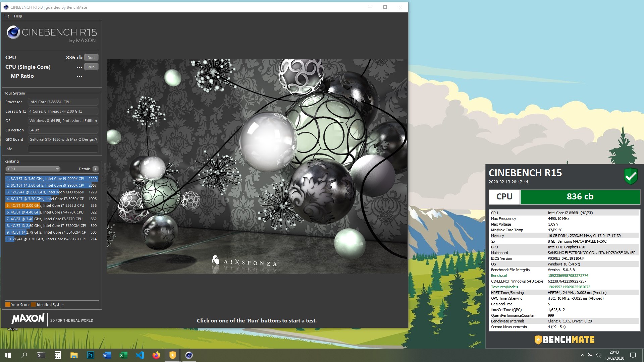The width and height of the screenshot is (644, 362).
Task: Click the MAXON logo
Action: (28, 318)
